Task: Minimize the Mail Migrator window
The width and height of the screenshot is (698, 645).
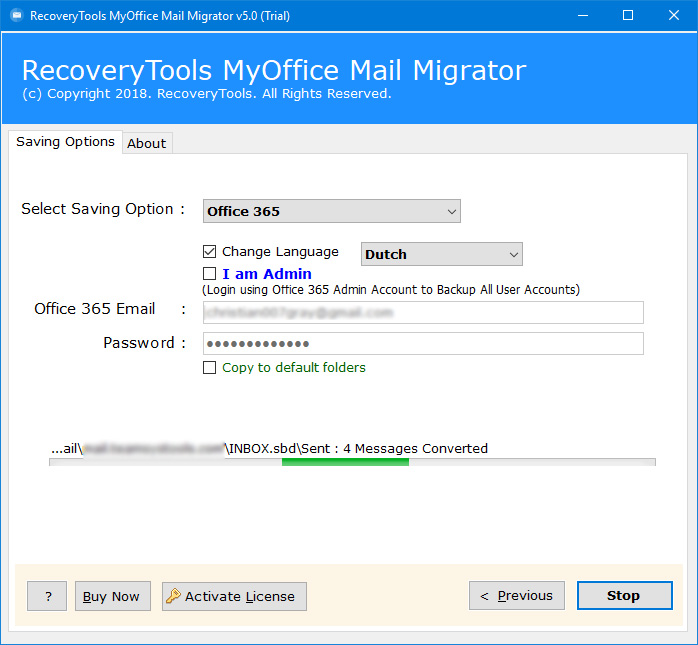Action: [583, 16]
